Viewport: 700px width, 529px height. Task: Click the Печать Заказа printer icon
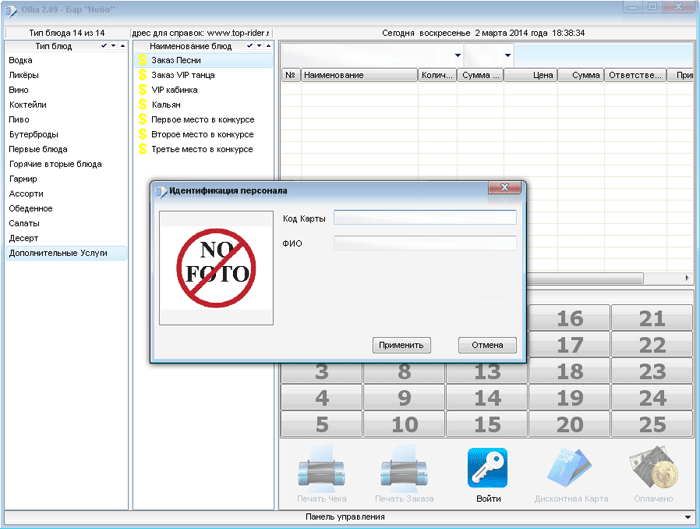coord(405,467)
